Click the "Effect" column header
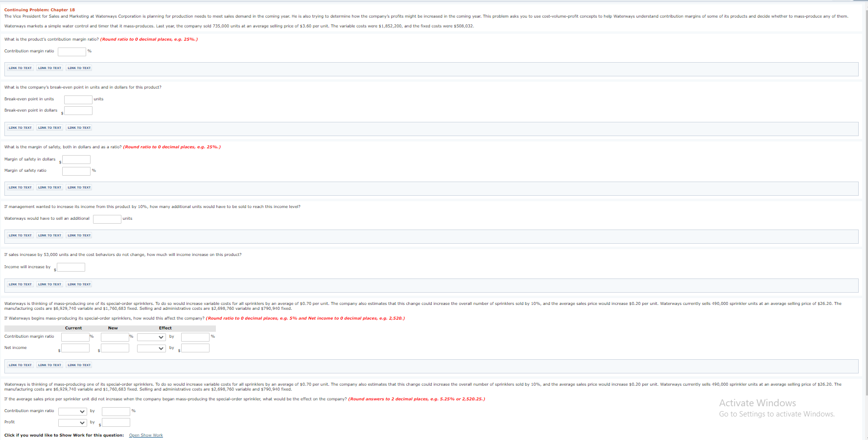This screenshot has height=440, width=868. [165, 328]
